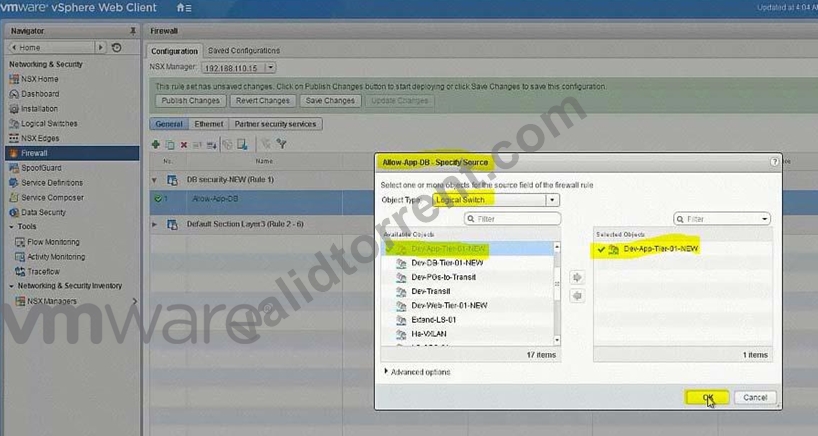Click the navigator history clock icon

point(117,47)
